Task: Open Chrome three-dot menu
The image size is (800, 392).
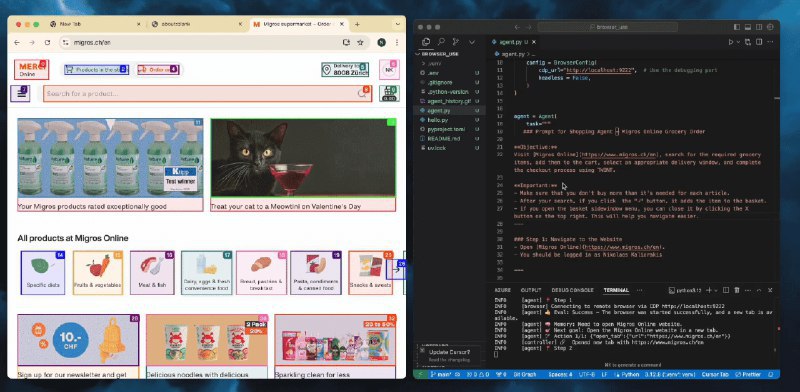Action: [396, 42]
